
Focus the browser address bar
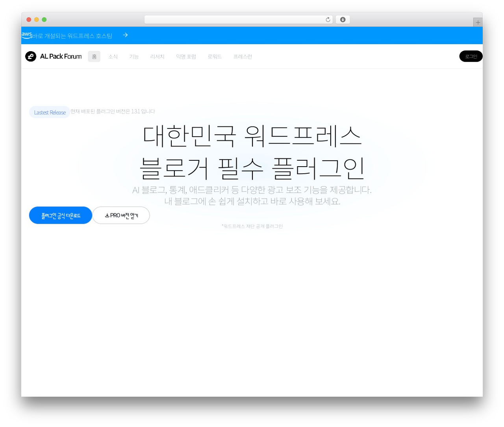pyautogui.click(x=238, y=20)
